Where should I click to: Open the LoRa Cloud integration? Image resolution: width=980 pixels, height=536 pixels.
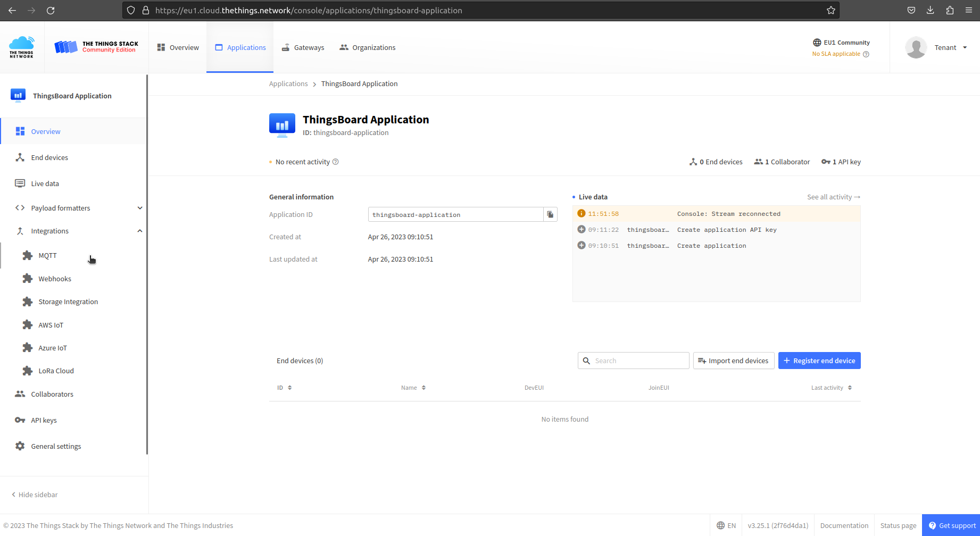coord(55,371)
